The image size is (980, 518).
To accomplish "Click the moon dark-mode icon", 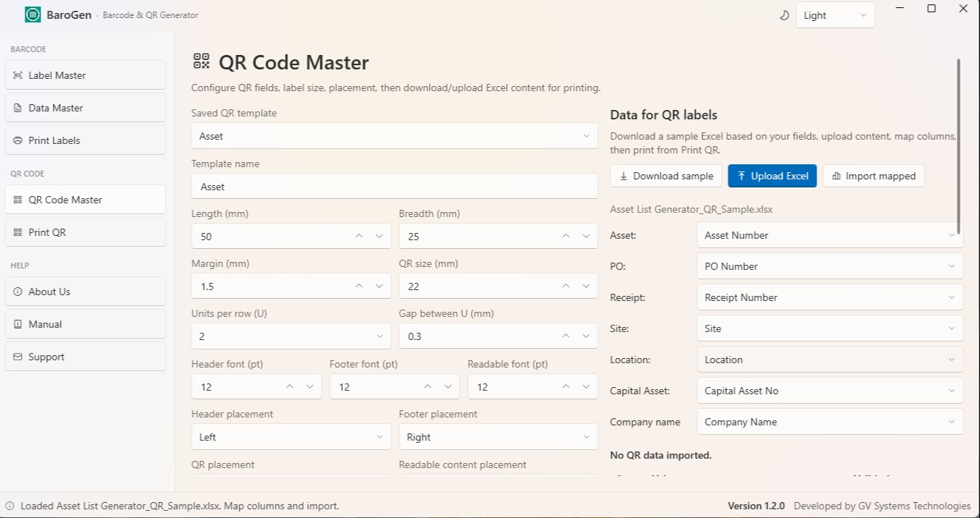I will tap(784, 15).
